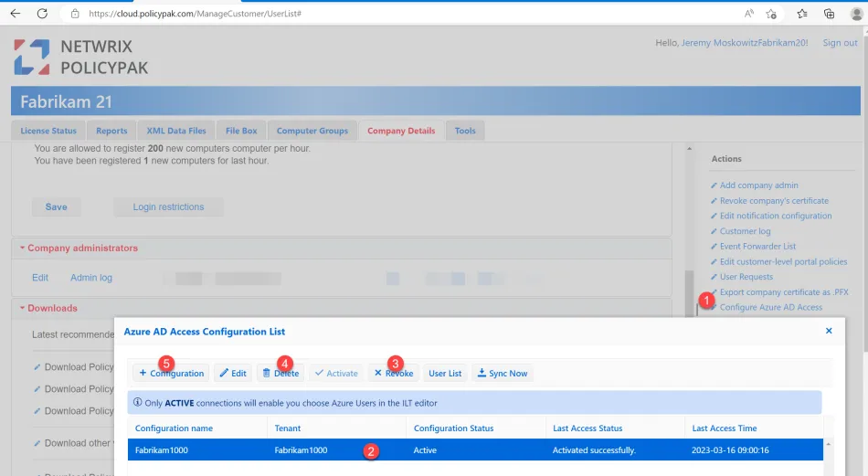
Task: Open Configure Azure AD Access
Action: [x=770, y=307]
